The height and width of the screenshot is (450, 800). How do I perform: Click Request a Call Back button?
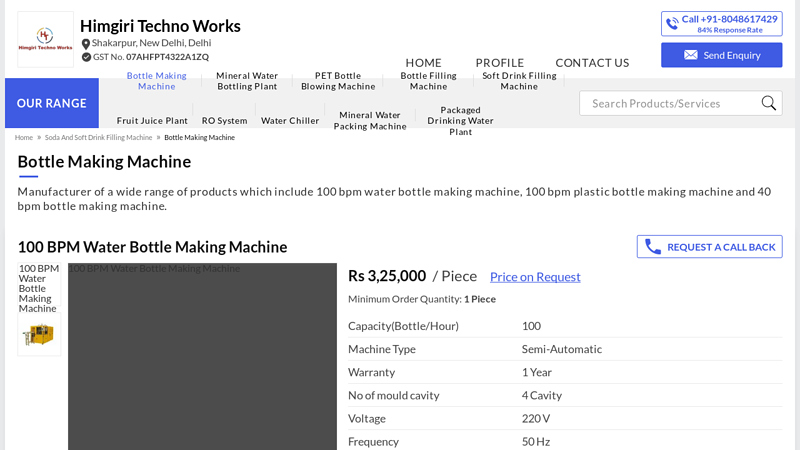pyautogui.click(x=709, y=247)
